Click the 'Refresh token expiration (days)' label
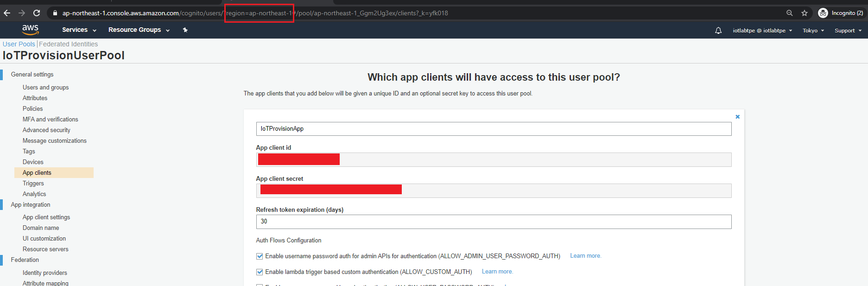 [x=300, y=210]
